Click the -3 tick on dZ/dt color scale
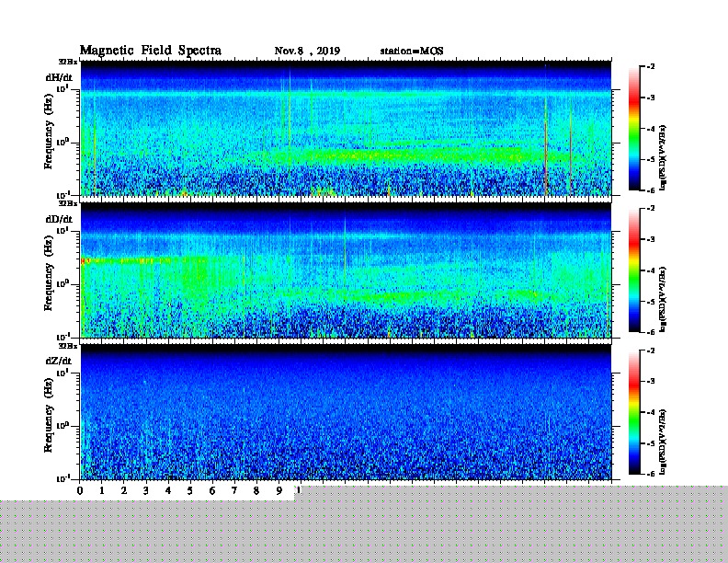The image size is (728, 563). (651, 382)
